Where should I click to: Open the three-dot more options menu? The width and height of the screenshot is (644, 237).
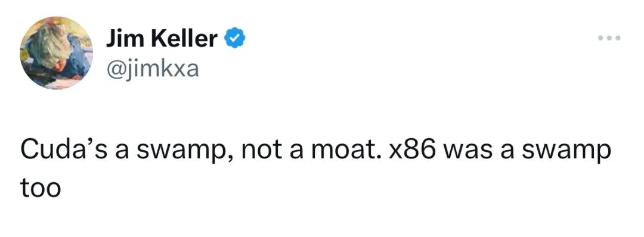[x=609, y=38]
